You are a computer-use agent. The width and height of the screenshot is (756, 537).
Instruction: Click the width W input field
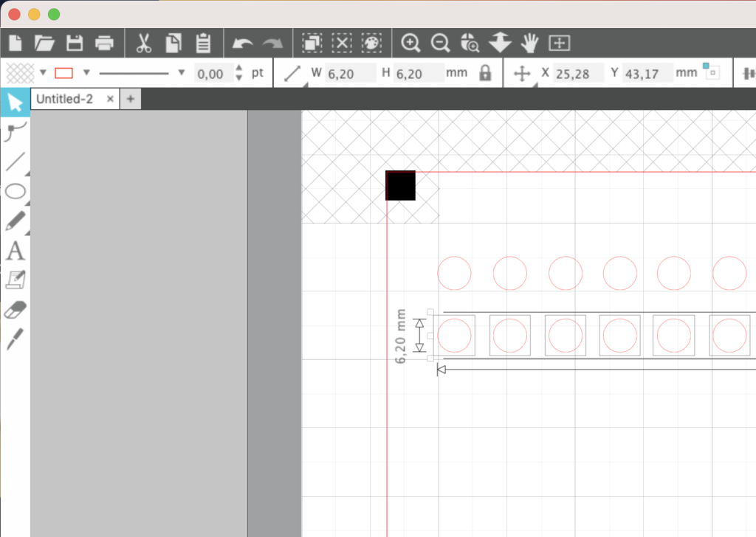350,73
